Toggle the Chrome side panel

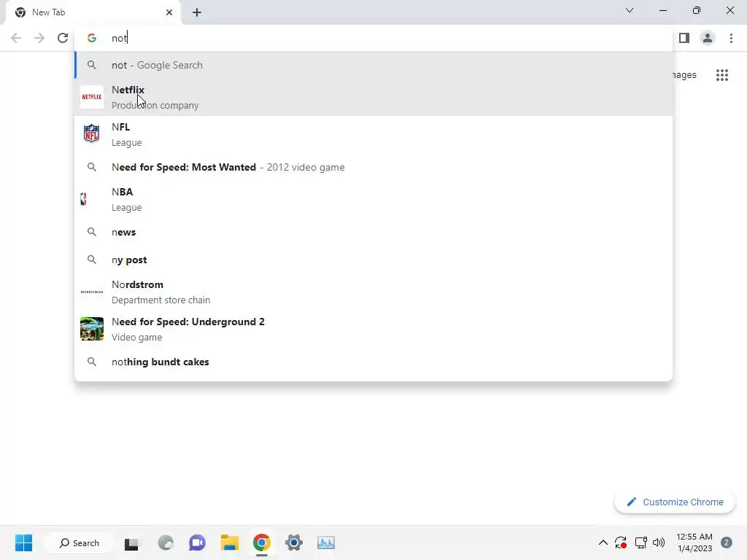684,38
